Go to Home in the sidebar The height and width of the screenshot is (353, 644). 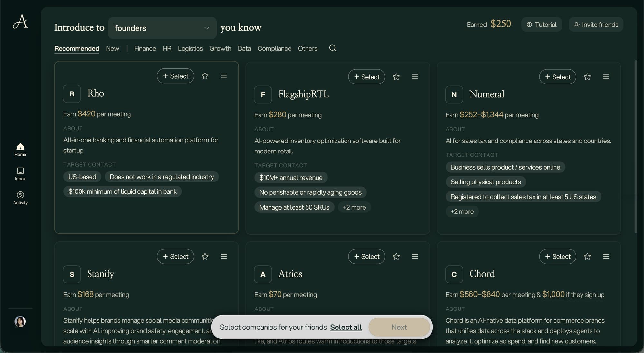point(20,150)
